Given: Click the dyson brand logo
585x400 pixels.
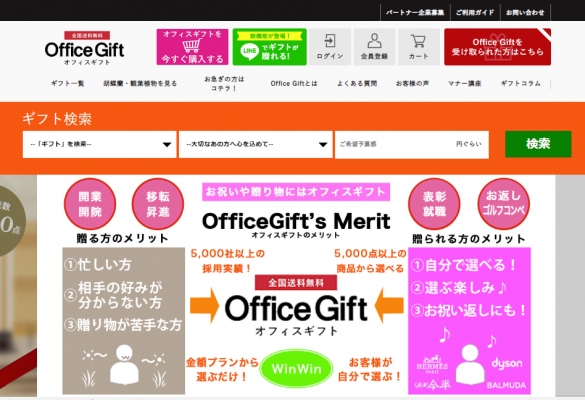Looking at the screenshot, I should tap(507, 363).
